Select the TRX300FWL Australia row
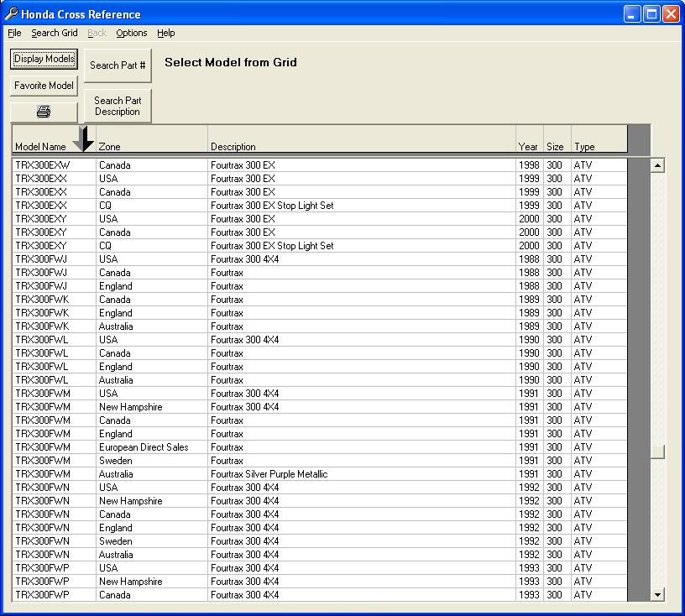 [320, 380]
